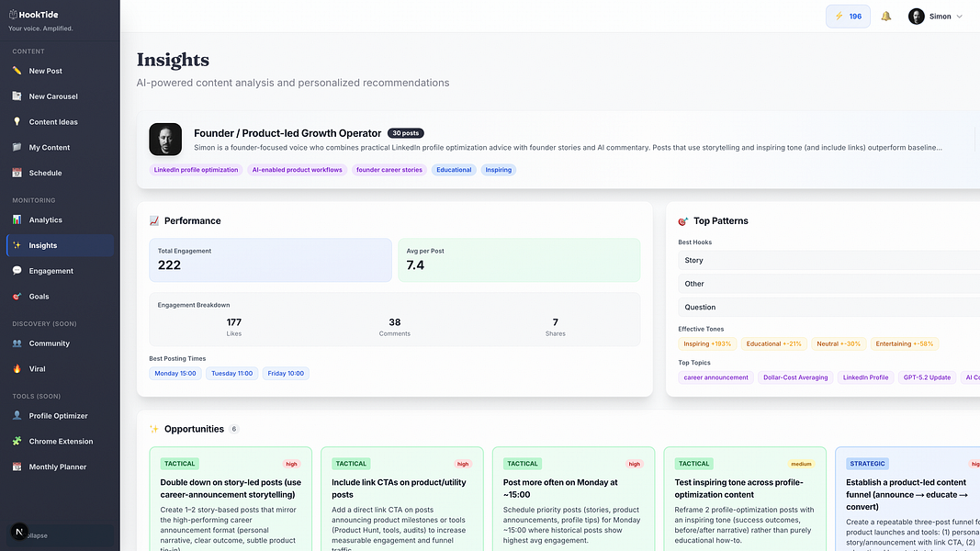Open the Simon account dropdown chevron
The width and height of the screenshot is (980, 551).
[x=960, y=17]
